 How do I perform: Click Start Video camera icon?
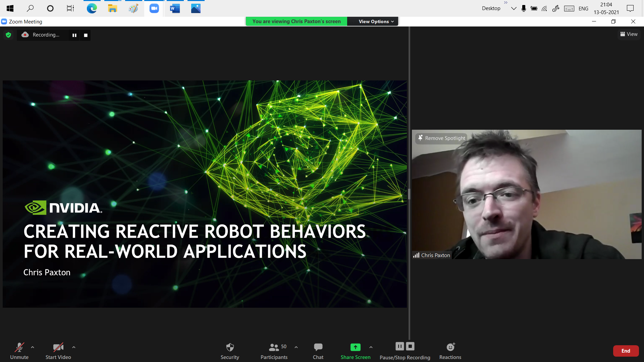[x=58, y=347]
